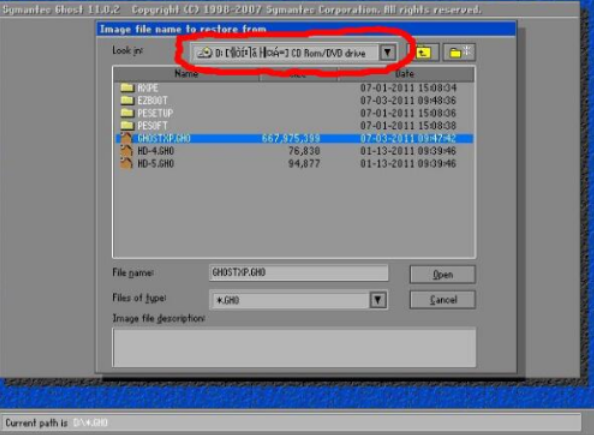594x435 pixels.
Task: Open the EZBOOT folder
Action: (152, 100)
